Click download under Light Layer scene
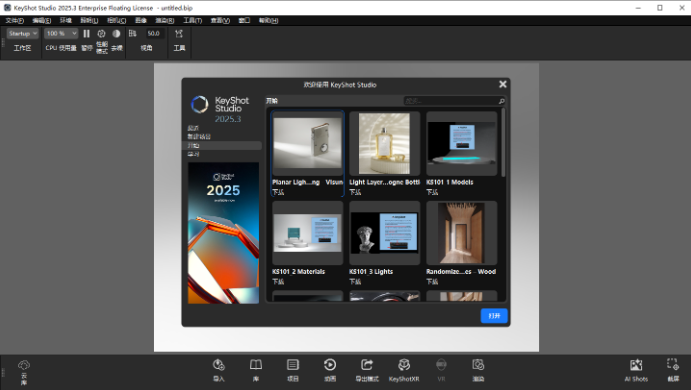 pyautogui.click(x=355, y=192)
